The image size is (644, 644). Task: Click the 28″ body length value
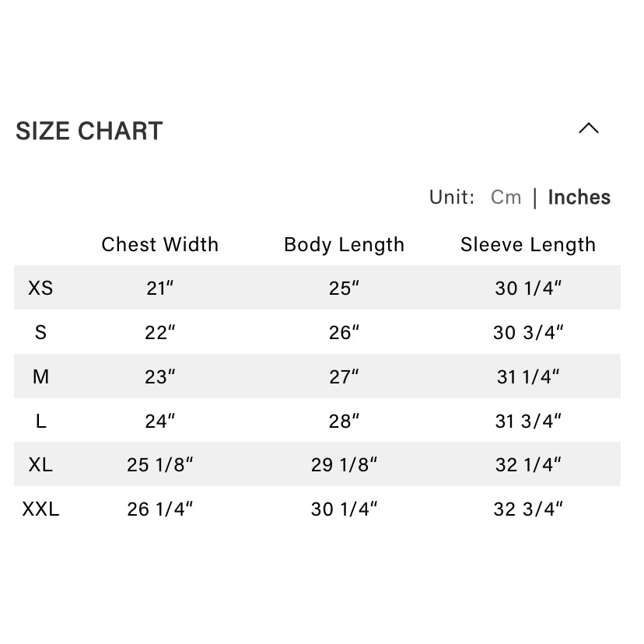[344, 421]
